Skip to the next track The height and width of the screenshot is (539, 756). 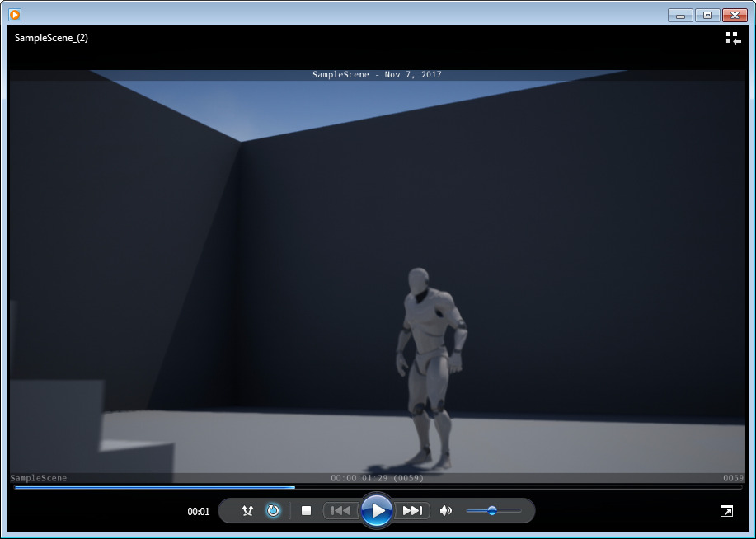coord(412,511)
